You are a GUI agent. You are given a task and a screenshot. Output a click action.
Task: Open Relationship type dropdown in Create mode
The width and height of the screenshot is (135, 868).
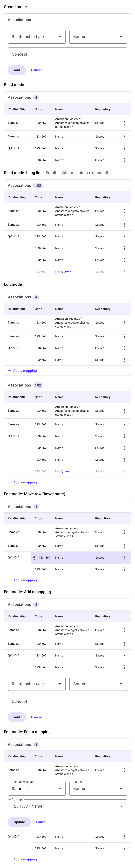[x=36, y=37]
